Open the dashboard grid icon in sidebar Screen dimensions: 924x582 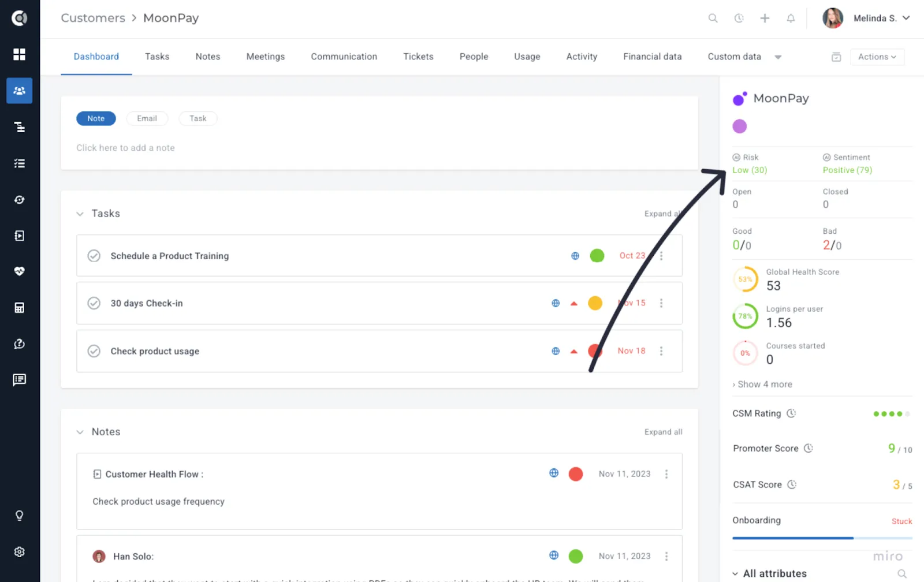coord(19,54)
